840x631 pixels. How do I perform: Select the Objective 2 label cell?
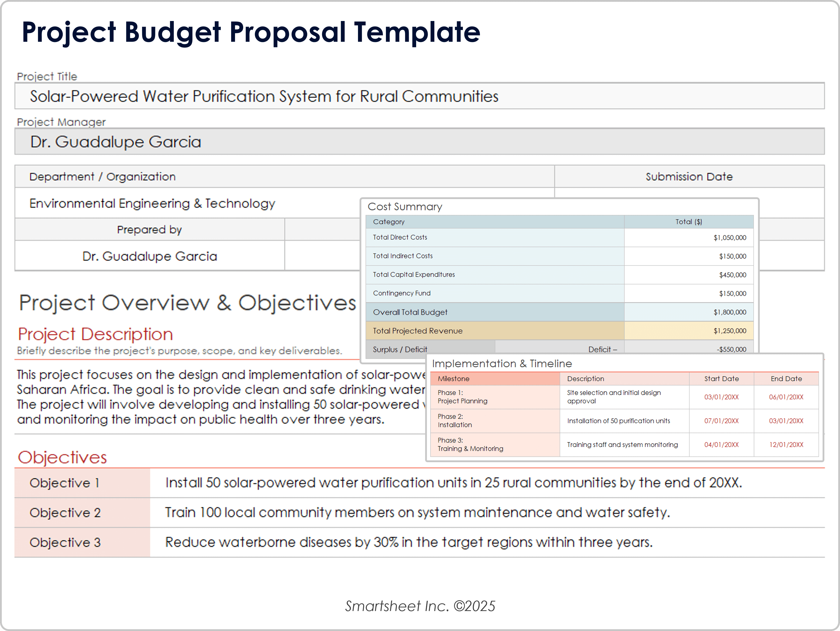tap(65, 513)
